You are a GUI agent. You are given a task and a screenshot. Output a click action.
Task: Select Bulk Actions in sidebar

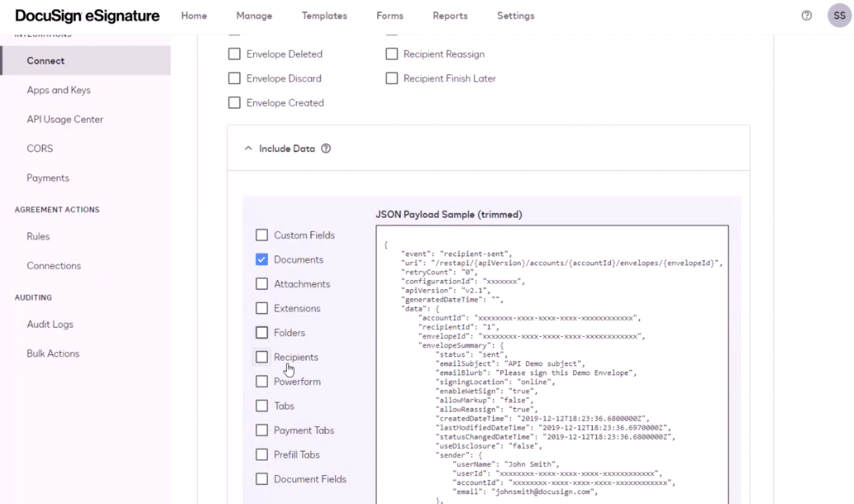coord(53,354)
